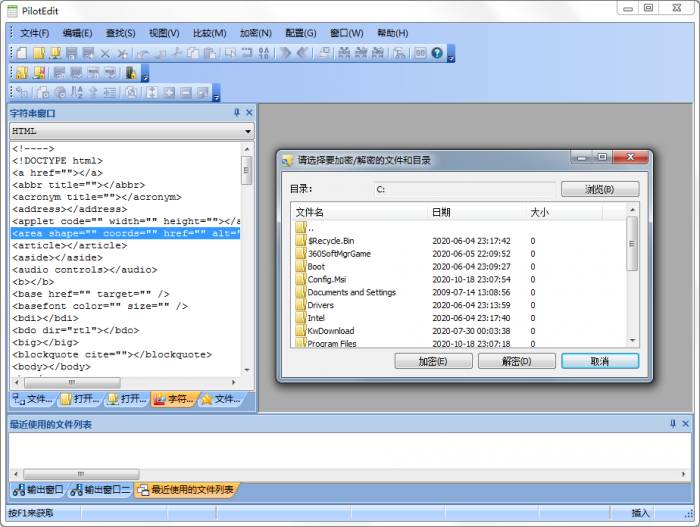Screen dimensions: 700x527
Task: Click the blue help question mark icon
Action: click(x=437, y=53)
